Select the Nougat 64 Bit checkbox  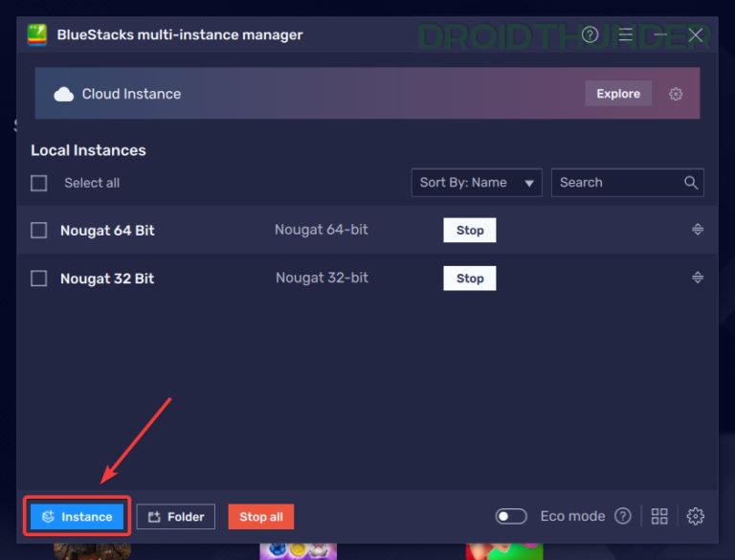[x=39, y=231]
